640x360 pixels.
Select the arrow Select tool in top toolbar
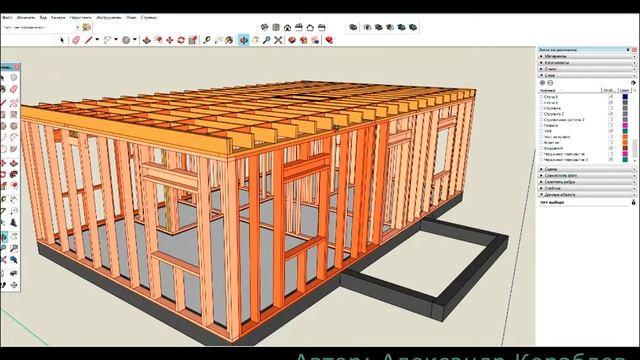[x=62, y=40]
